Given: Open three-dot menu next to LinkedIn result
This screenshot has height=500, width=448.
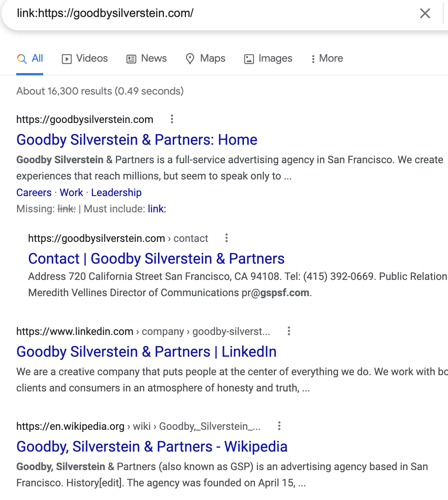Looking at the screenshot, I should 289,331.
